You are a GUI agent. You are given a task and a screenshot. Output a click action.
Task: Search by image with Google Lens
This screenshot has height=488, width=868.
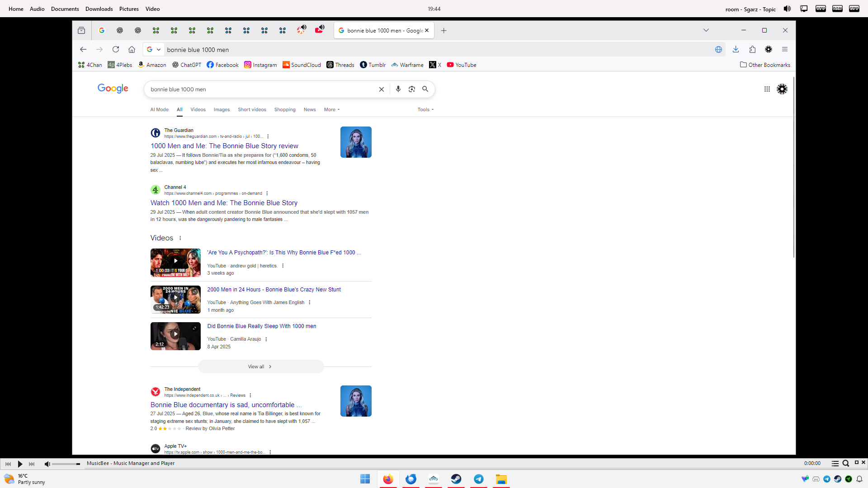[x=412, y=89]
